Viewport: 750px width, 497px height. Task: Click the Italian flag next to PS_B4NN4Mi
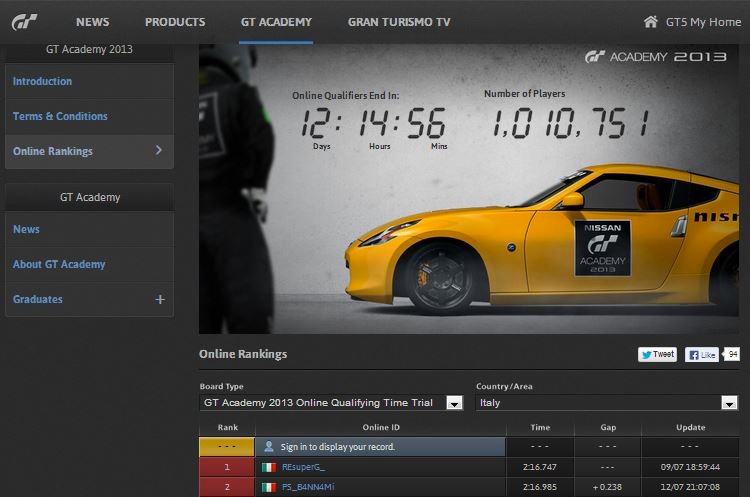click(268, 487)
